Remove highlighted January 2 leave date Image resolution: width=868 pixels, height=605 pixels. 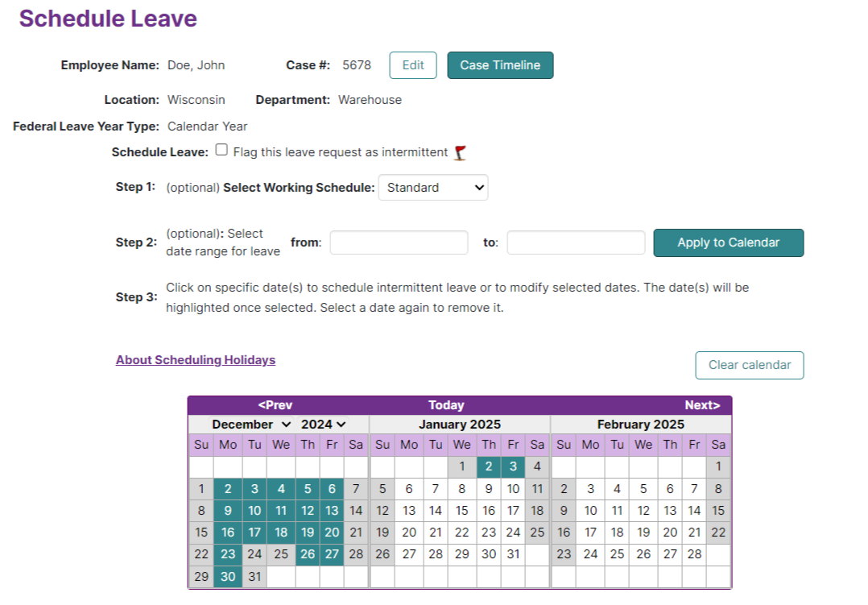coord(489,466)
